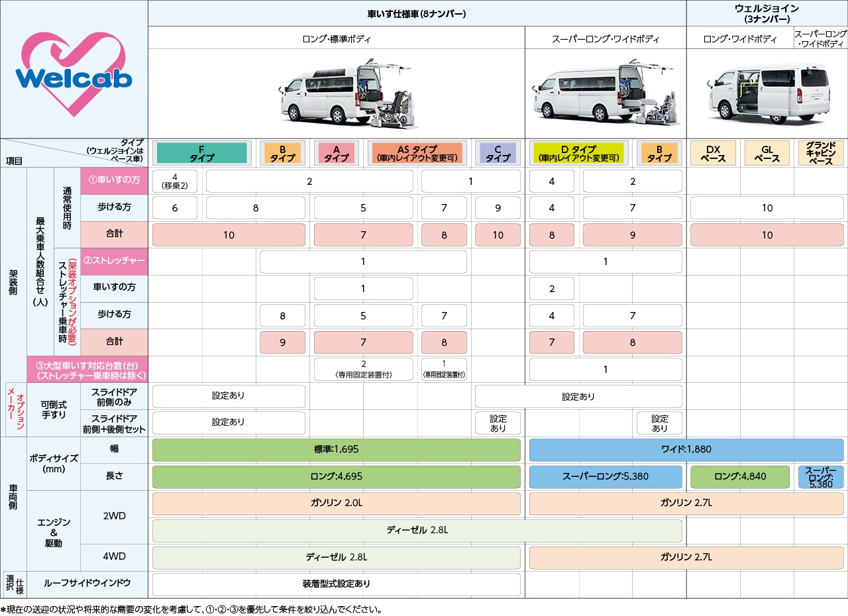Click the スーパーロング・ワイドボディ heading above the D タイプ column
The height and width of the screenshot is (616, 848).
pos(606,38)
